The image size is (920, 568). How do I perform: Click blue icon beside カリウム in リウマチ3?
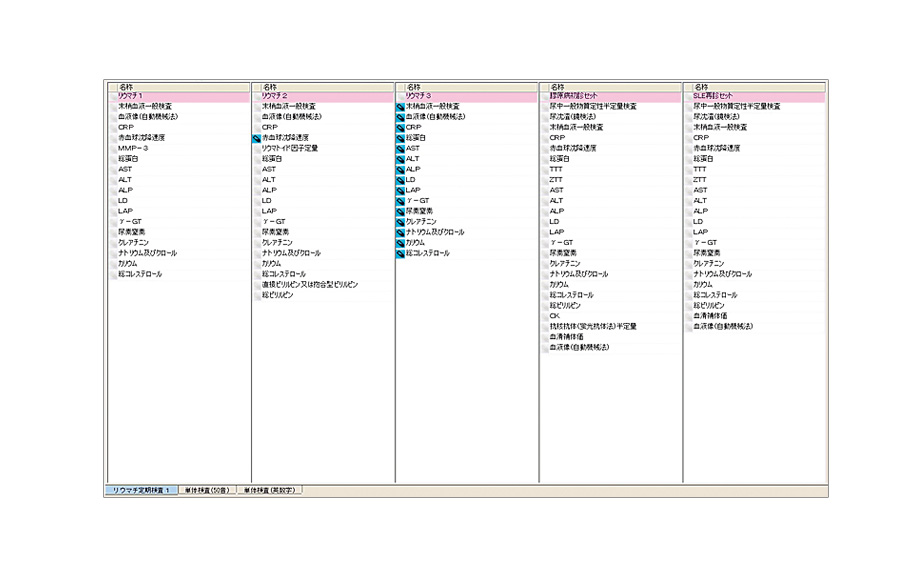tap(401, 243)
